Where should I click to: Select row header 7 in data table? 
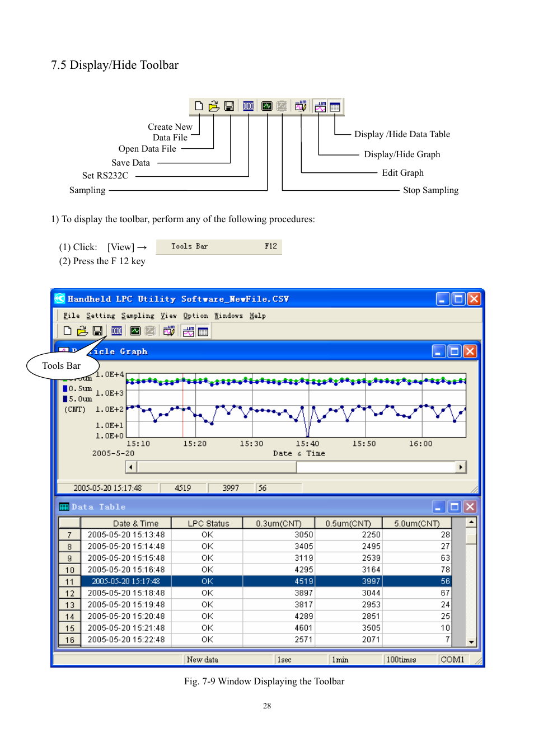pos(70,535)
